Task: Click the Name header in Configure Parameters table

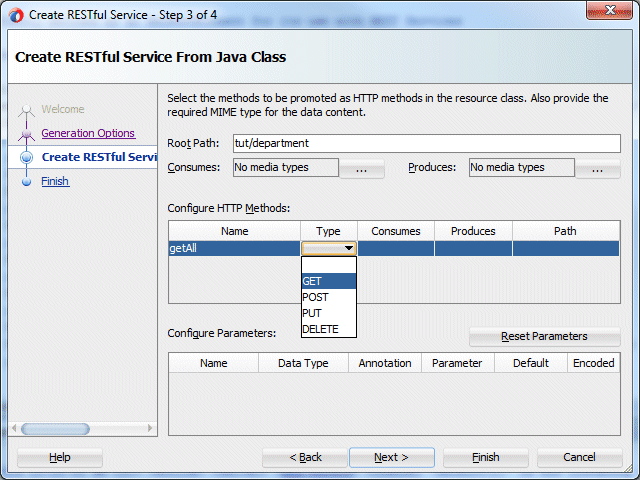Action: tap(213, 363)
